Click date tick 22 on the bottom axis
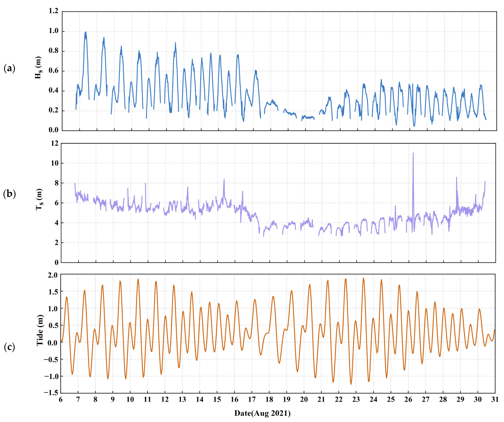The width and height of the screenshot is (504, 422). 339,399
